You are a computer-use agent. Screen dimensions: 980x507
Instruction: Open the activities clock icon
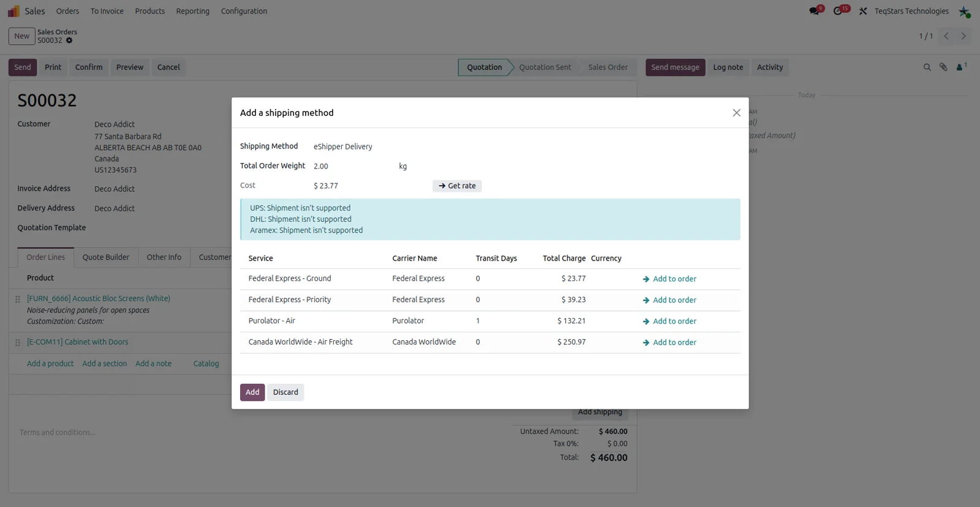click(x=838, y=11)
